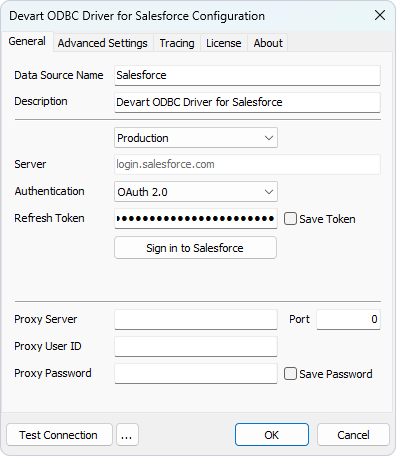Click the Cancel button

coord(353,435)
